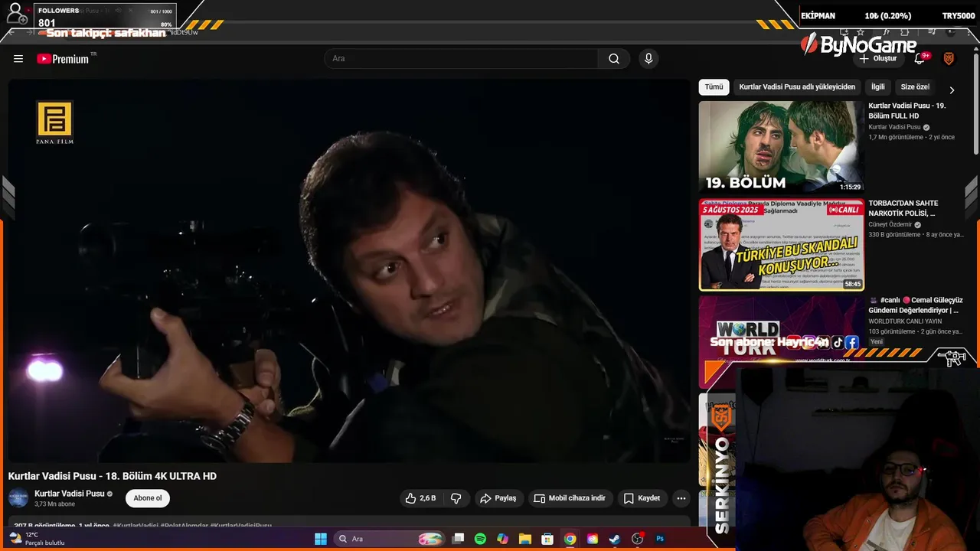Open Windows Start menu
The image size is (980, 551).
[321, 539]
